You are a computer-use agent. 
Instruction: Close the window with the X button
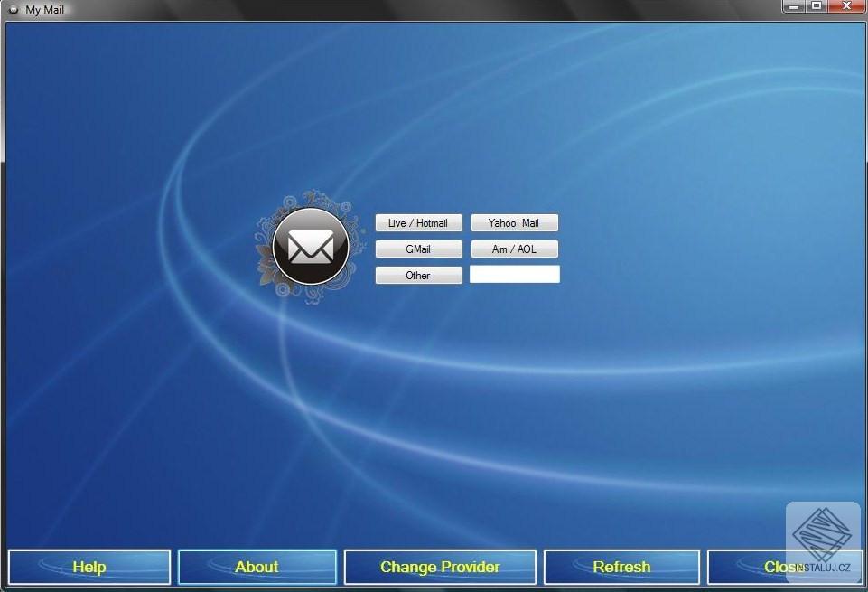(845, 6)
